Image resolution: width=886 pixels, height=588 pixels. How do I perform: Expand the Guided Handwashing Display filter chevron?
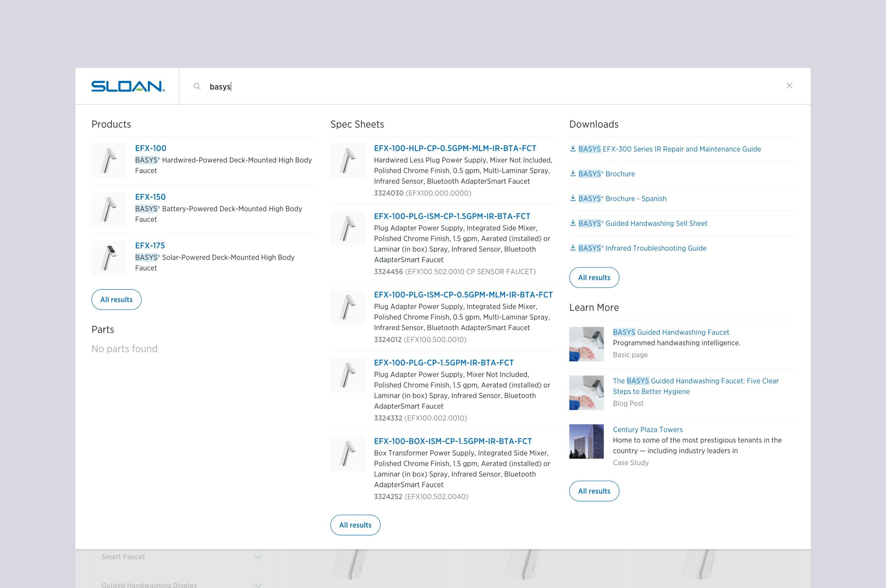(258, 585)
